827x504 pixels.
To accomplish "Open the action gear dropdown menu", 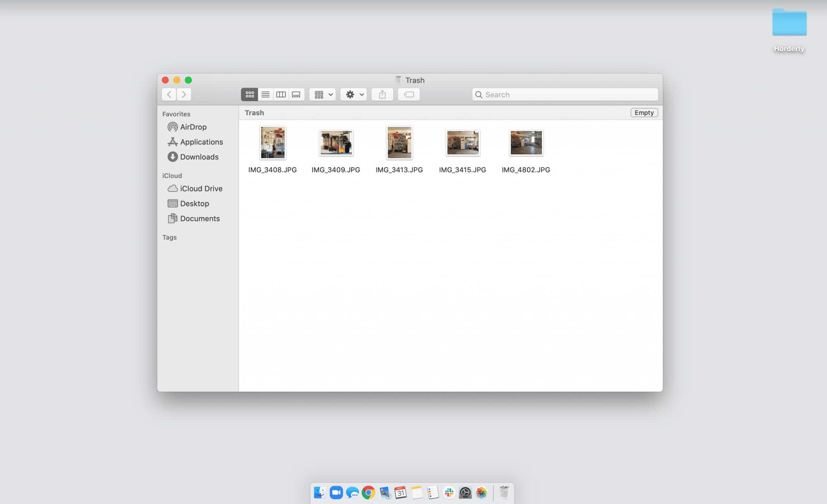I will [353, 94].
